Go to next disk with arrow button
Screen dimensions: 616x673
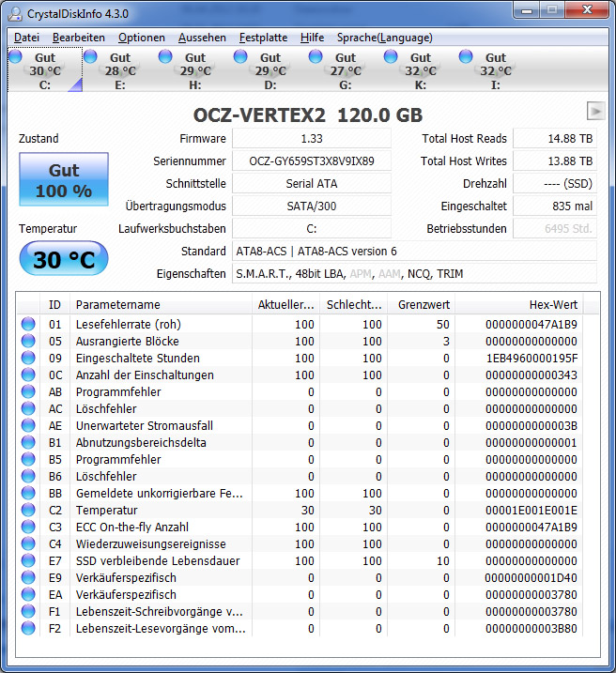tap(596, 112)
